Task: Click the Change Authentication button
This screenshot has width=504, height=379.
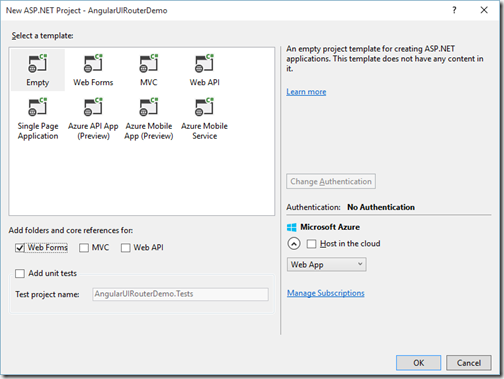Action: point(331,181)
